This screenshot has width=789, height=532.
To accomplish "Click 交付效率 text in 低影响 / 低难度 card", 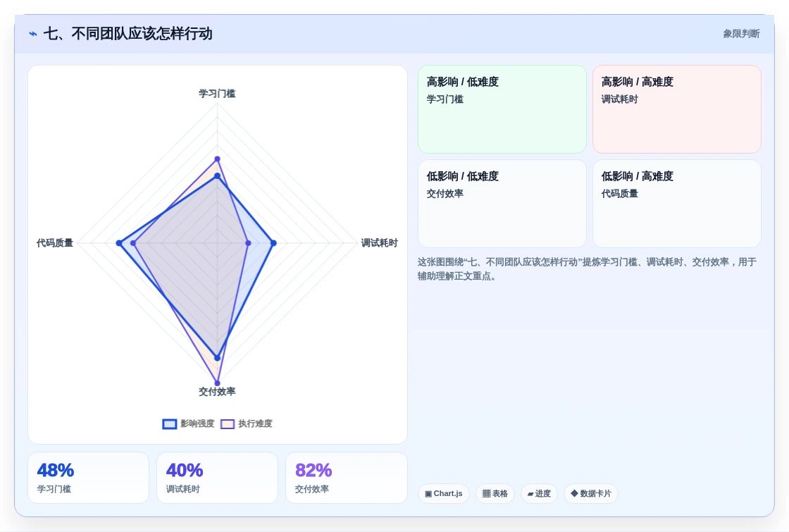I will point(445,194).
